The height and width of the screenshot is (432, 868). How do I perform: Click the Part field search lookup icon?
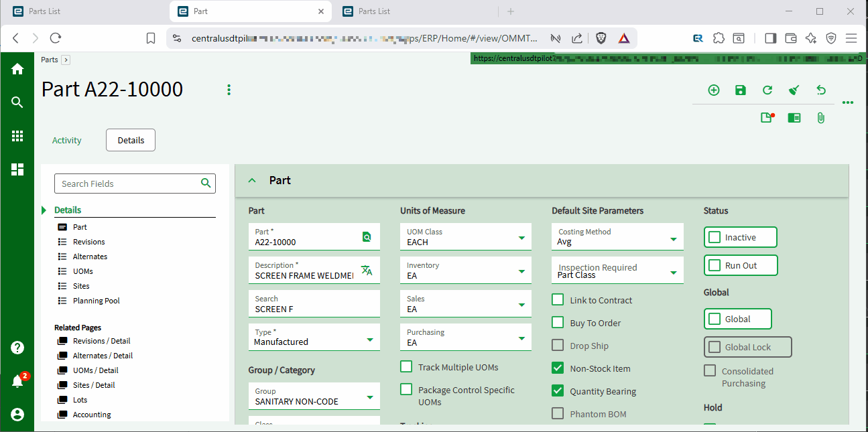click(367, 236)
